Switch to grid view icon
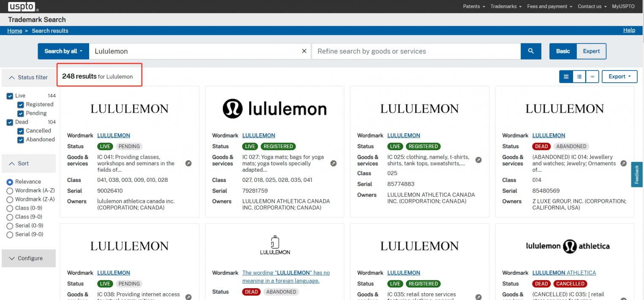644x300 pixels. (566, 77)
